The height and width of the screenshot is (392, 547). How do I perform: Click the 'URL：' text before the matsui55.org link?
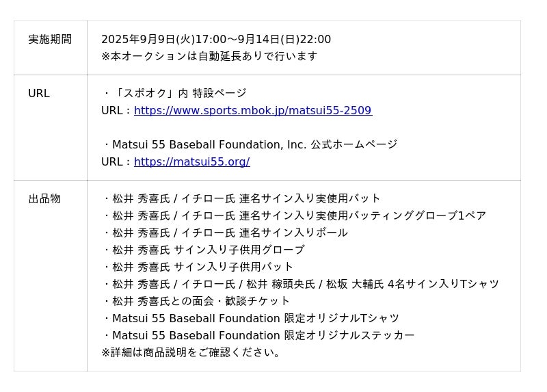tap(116, 162)
